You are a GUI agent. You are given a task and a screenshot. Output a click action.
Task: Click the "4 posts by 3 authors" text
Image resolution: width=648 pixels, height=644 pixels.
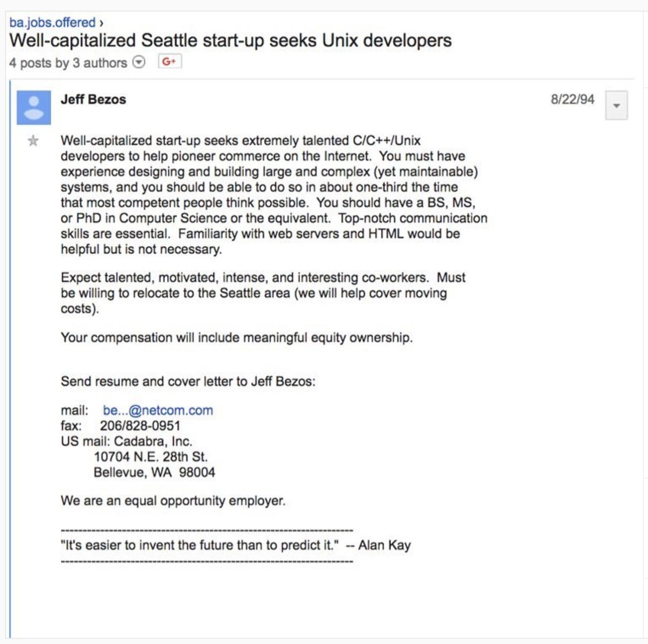coord(68,63)
